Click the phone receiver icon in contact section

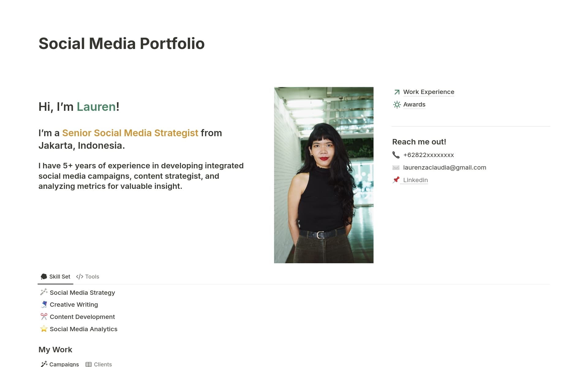pos(395,155)
